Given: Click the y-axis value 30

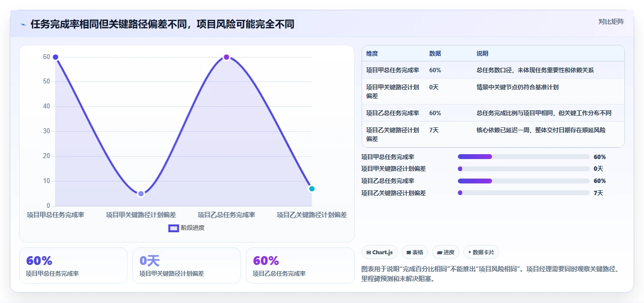Looking at the screenshot, I should (46, 131).
